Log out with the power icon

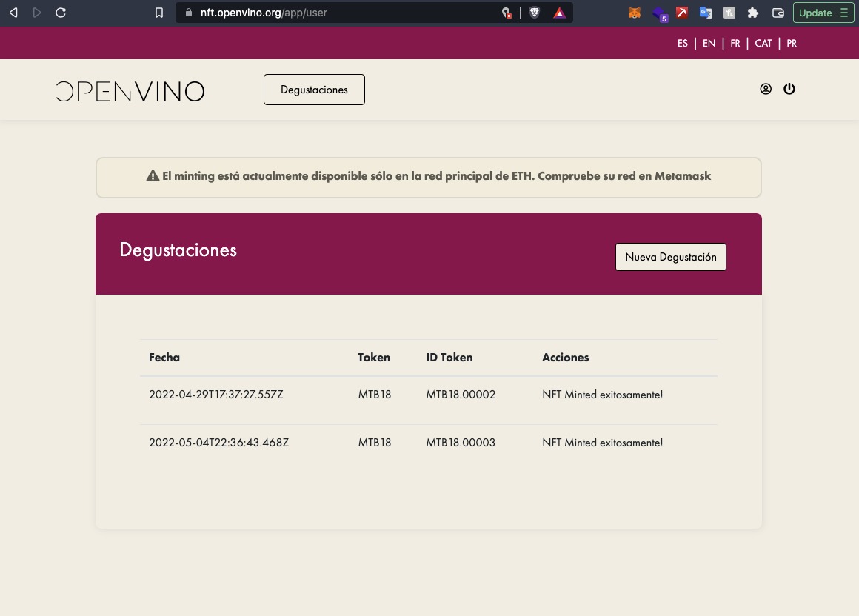pyautogui.click(x=789, y=89)
